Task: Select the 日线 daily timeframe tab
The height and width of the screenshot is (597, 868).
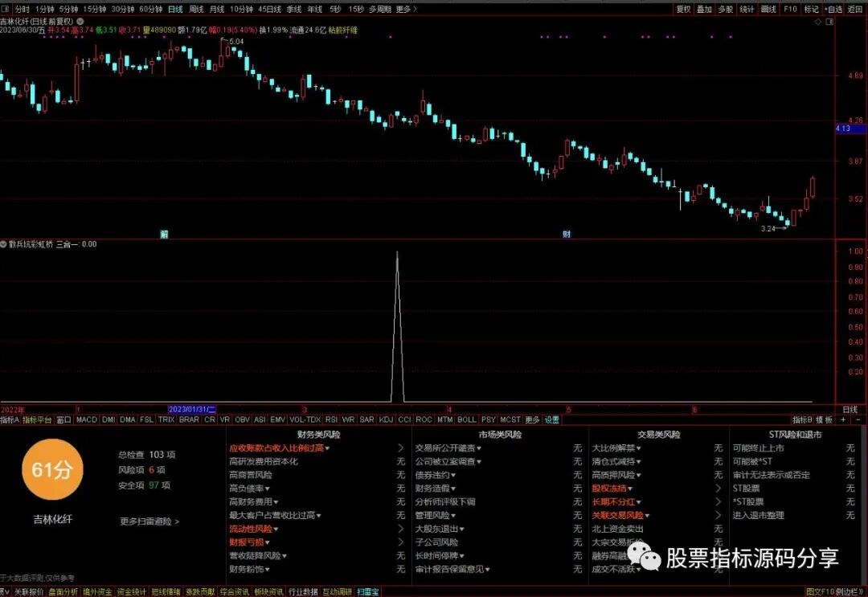Action: 175,10
